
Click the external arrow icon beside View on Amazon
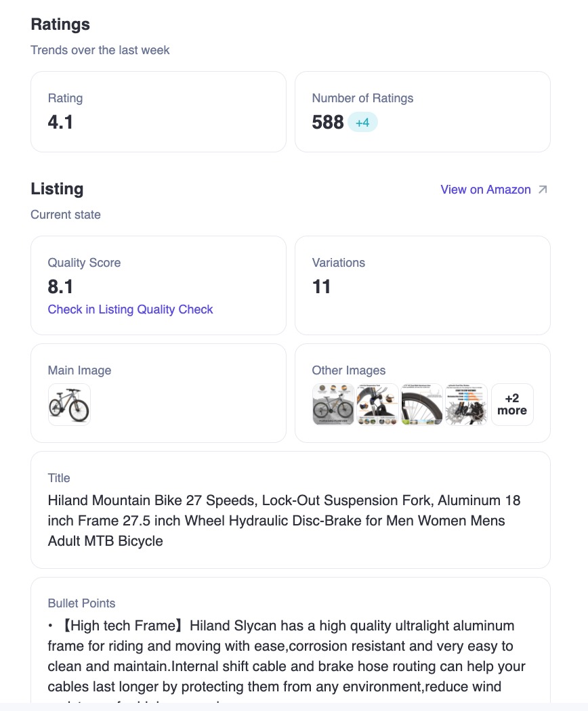click(543, 190)
